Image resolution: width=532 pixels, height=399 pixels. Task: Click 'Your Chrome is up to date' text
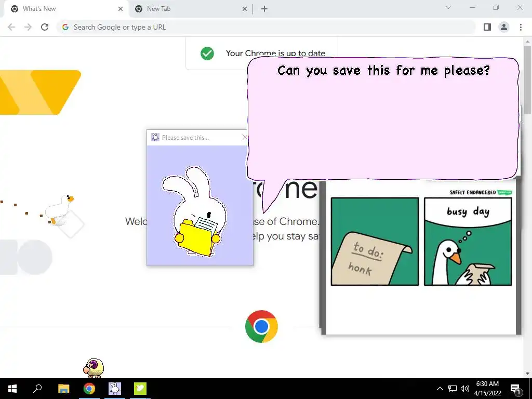(275, 54)
